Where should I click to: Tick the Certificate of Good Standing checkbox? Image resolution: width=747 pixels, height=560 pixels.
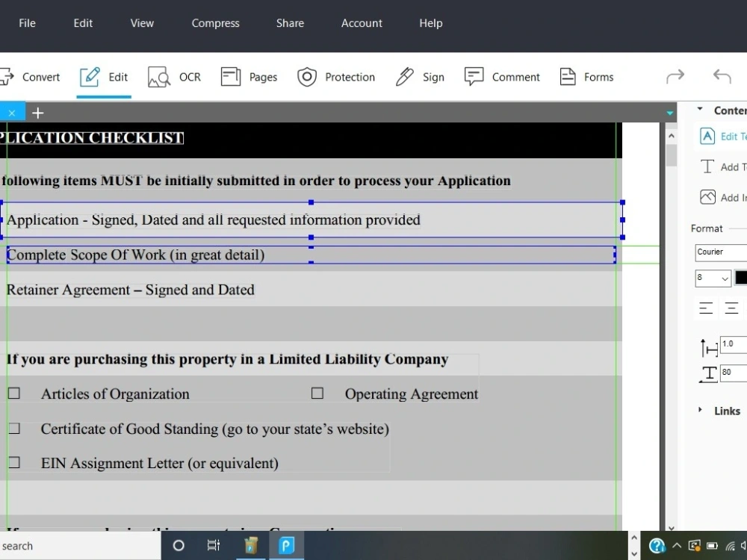coord(13,428)
